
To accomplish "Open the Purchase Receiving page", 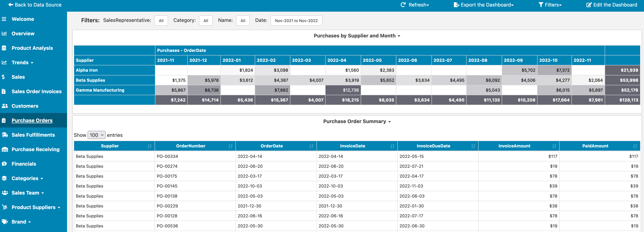I will coord(36,149).
